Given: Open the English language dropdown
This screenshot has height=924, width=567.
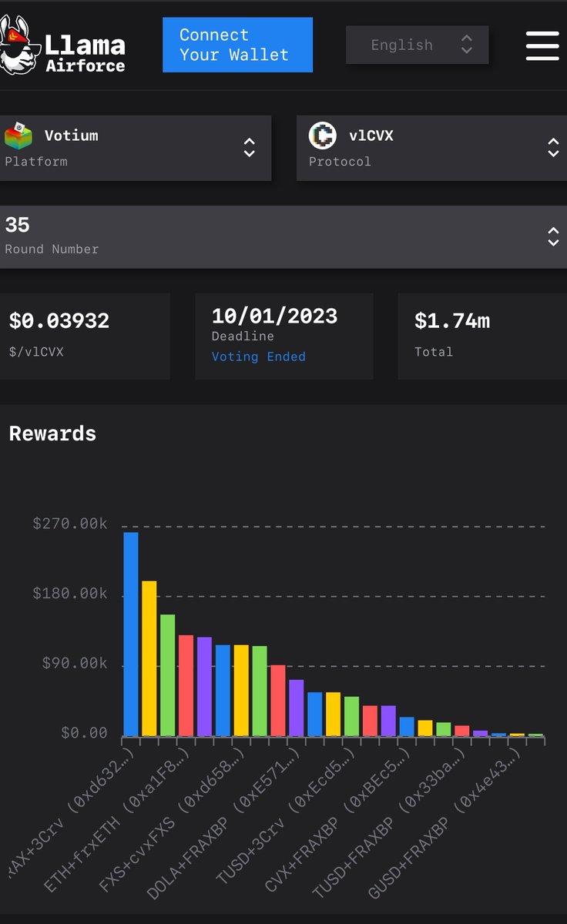Looking at the screenshot, I should pyautogui.click(x=417, y=45).
